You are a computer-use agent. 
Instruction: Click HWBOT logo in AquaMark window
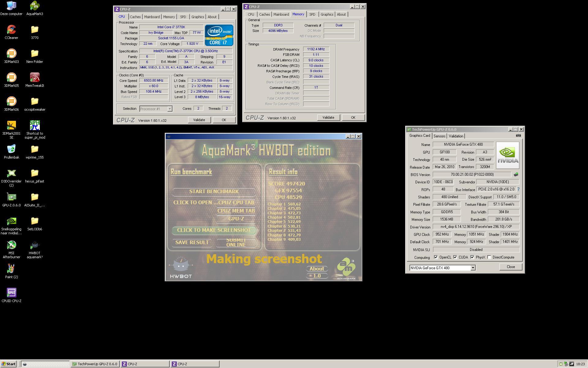tap(181, 267)
